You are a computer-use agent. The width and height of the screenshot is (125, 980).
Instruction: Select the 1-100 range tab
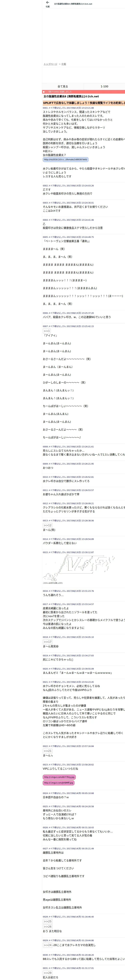coord(104,86)
